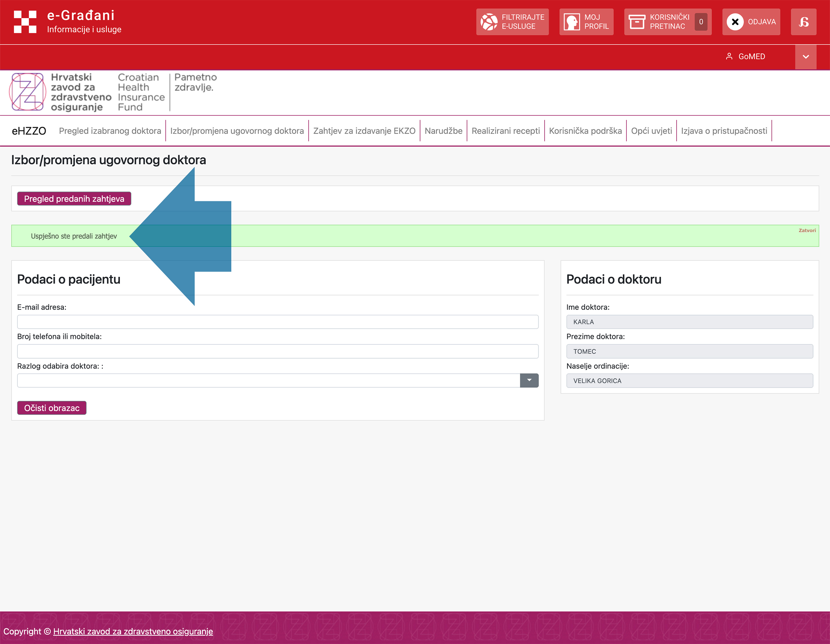Viewport: 830px width, 644px height.
Task: Open Pregled izabranog doktora menu item
Action: click(110, 131)
